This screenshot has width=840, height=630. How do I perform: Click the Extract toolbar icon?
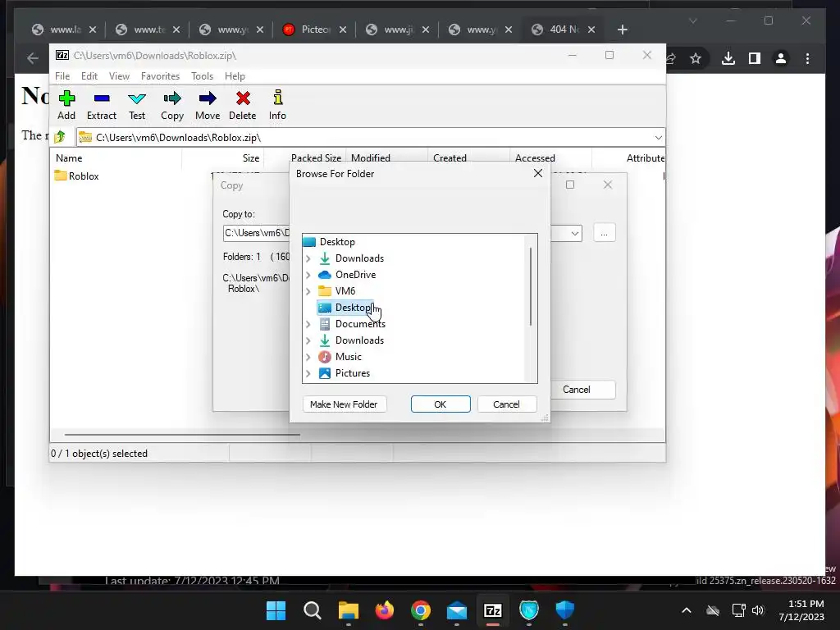101,105
